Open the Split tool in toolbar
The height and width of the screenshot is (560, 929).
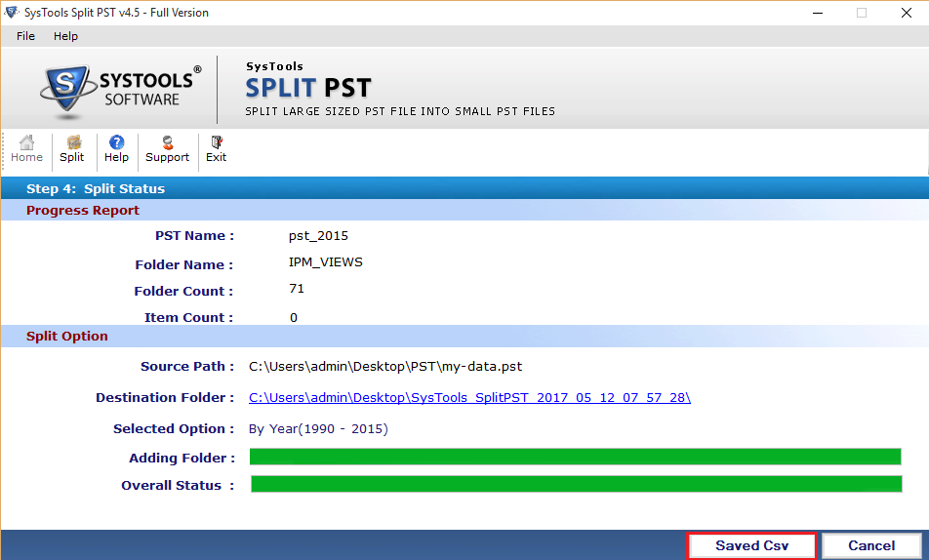71,148
